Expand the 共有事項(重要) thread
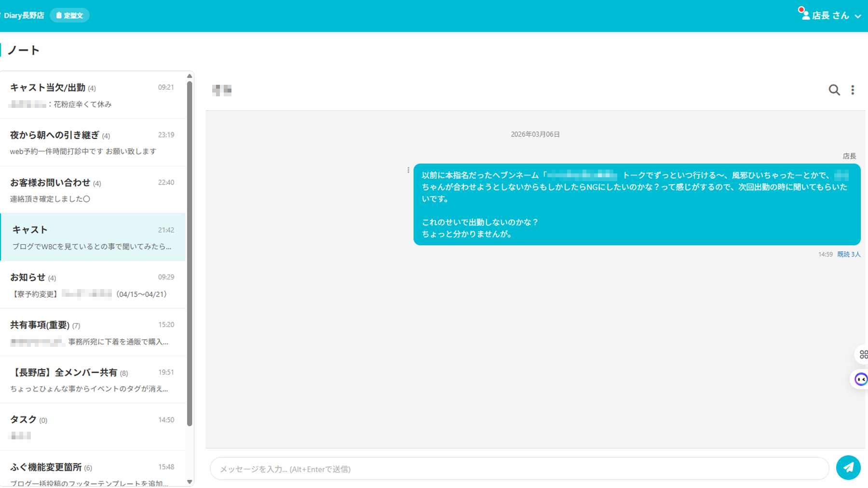The width and height of the screenshot is (868, 488). [93, 332]
